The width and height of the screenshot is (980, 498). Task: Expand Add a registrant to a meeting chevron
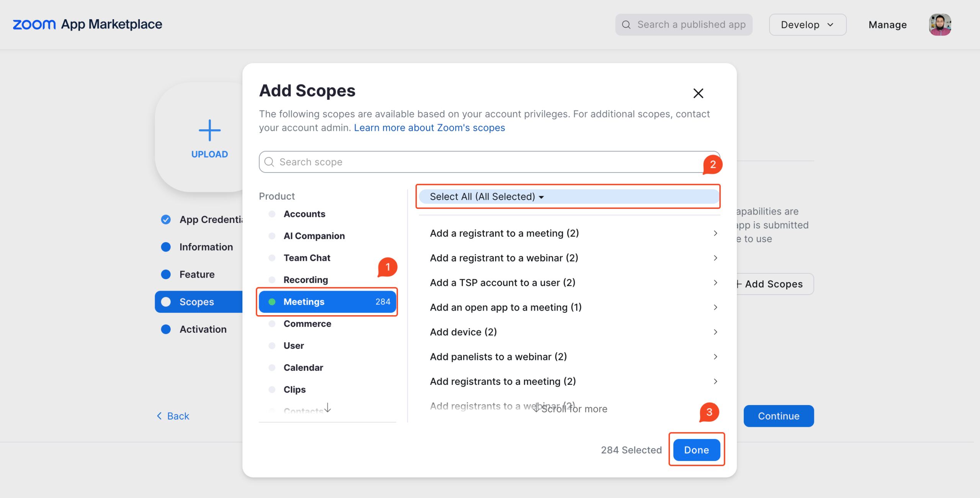click(x=715, y=233)
